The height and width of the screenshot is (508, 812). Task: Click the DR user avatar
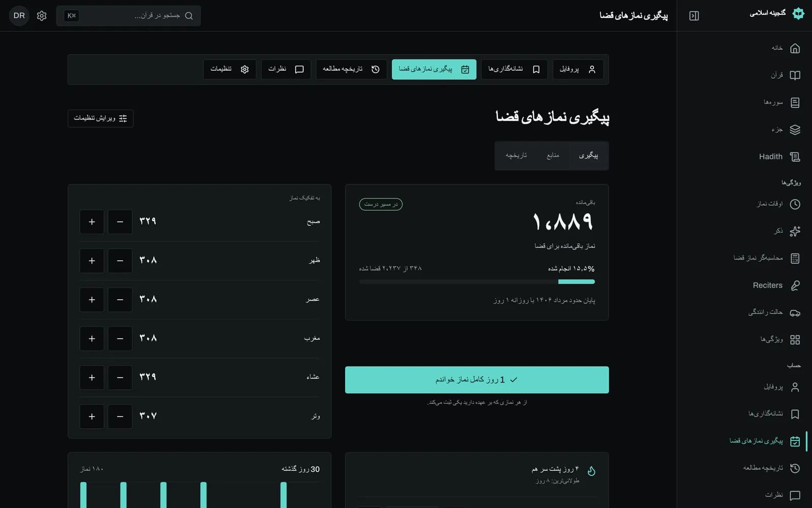click(x=19, y=16)
